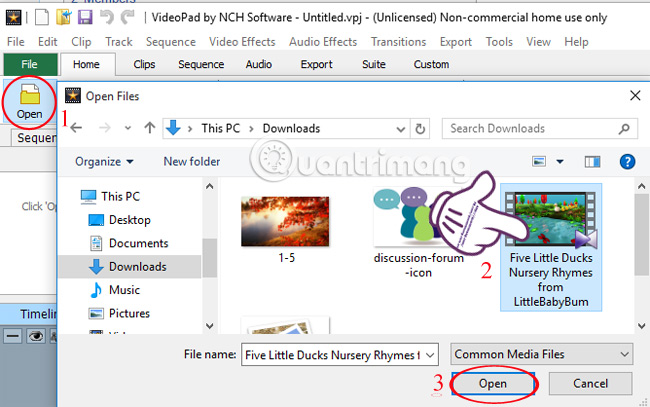Click the timeline minus button icon

click(x=13, y=336)
